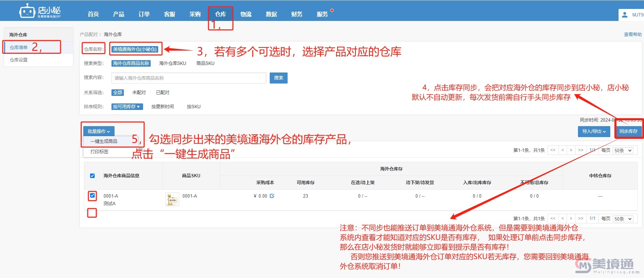Open the 客服 navigation menu

pos(170,14)
